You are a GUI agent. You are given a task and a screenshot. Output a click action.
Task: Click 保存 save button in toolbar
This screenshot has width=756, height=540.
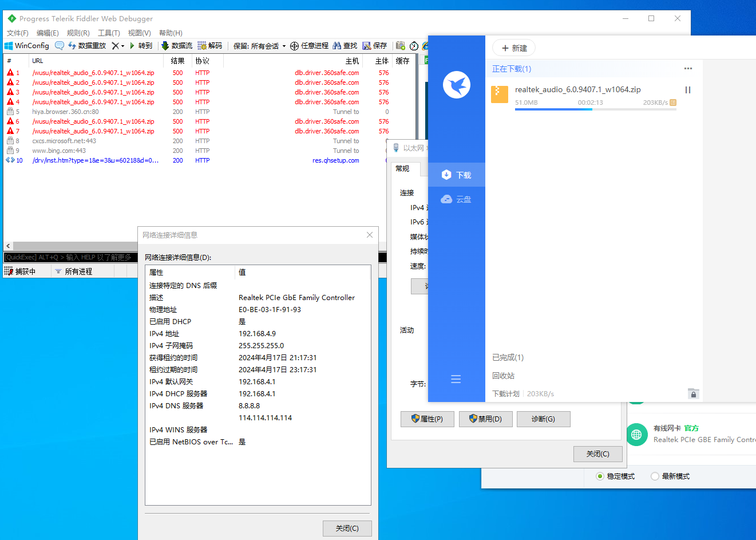coord(375,46)
